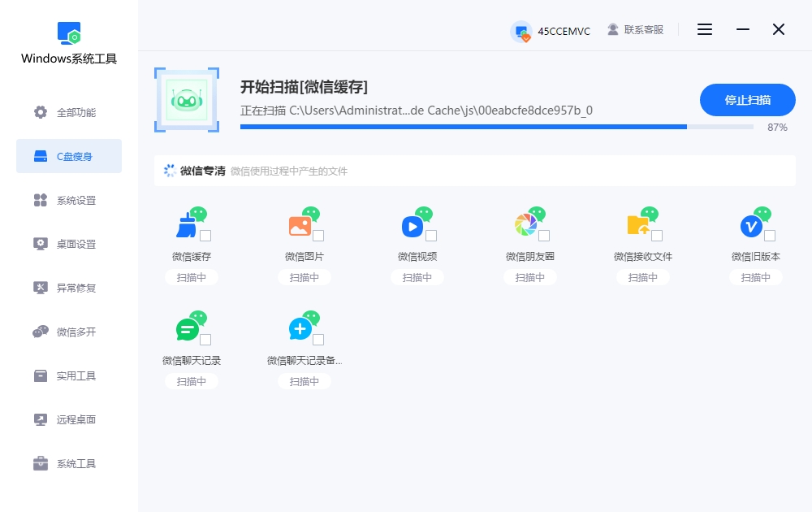
Task: Open 异常修复 from the sidebar
Action: pos(68,288)
